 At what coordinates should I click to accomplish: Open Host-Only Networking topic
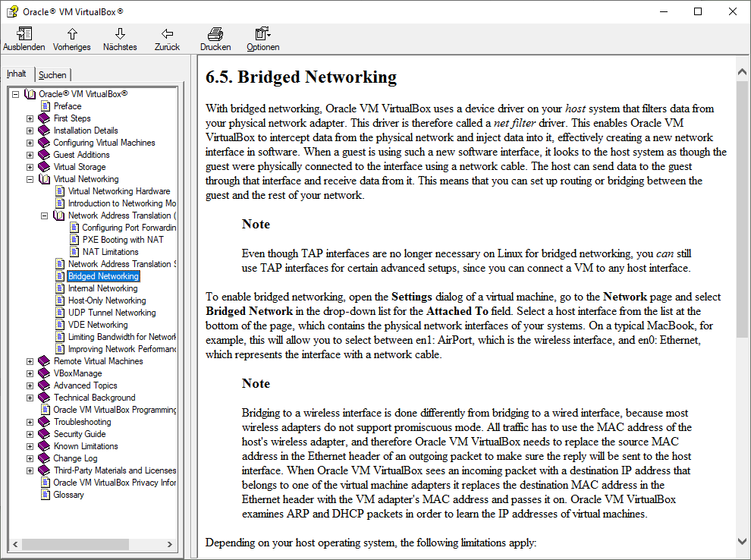(107, 300)
